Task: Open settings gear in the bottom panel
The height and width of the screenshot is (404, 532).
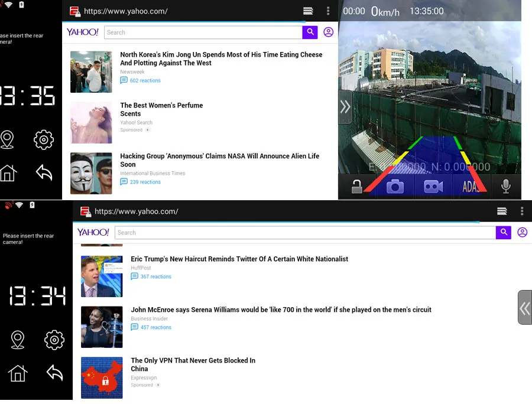Action: click(x=54, y=340)
